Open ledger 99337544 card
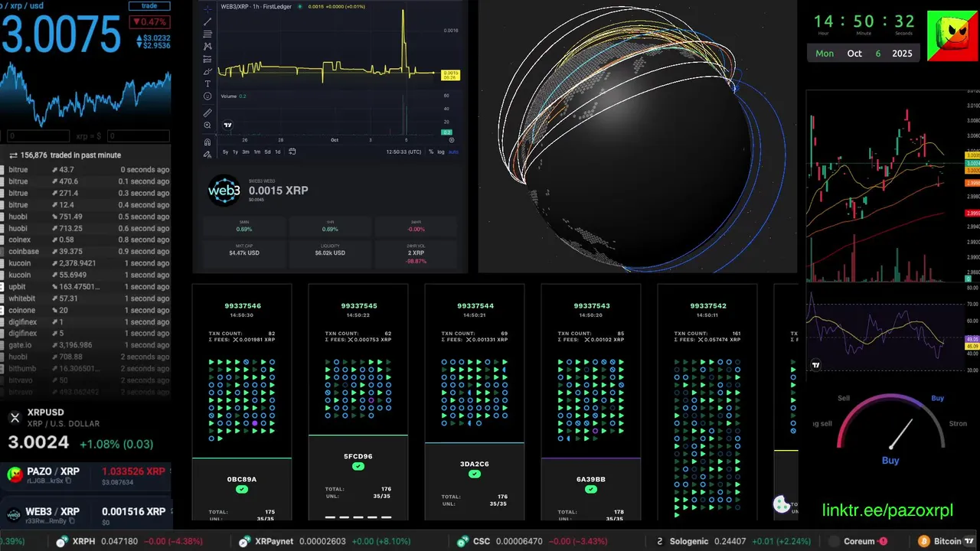Screen dimensions: 980x551 tap(475, 403)
